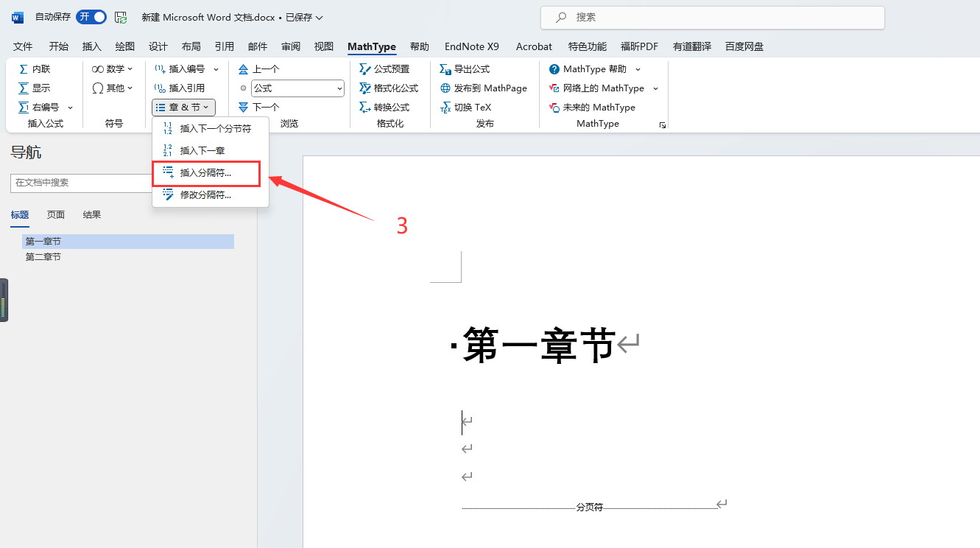Switch to the 有道翻译 tab
Image resolution: width=980 pixels, height=548 pixels.
(x=692, y=46)
